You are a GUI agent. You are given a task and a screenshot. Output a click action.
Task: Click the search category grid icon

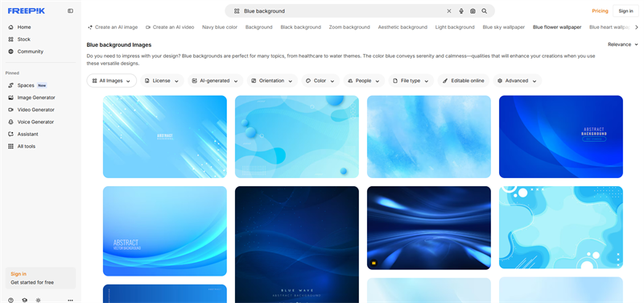pyautogui.click(x=237, y=11)
